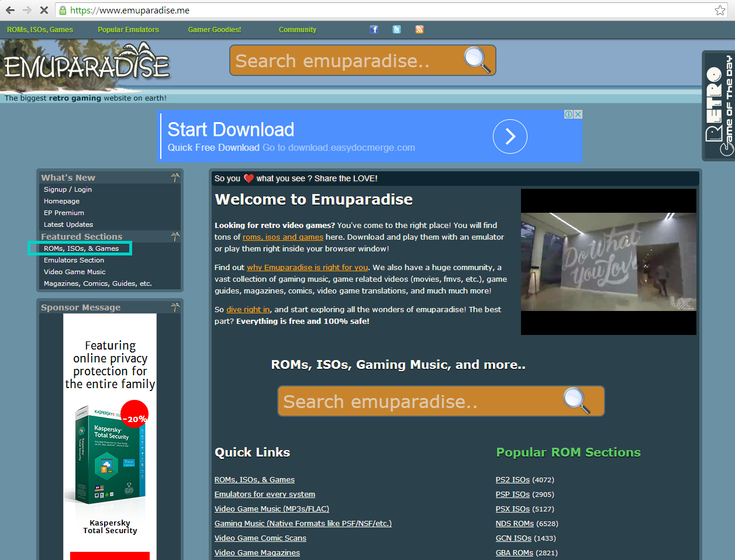Click the bookmark star in the browser bar
This screenshot has height=560, width=735.
[720, 10]
